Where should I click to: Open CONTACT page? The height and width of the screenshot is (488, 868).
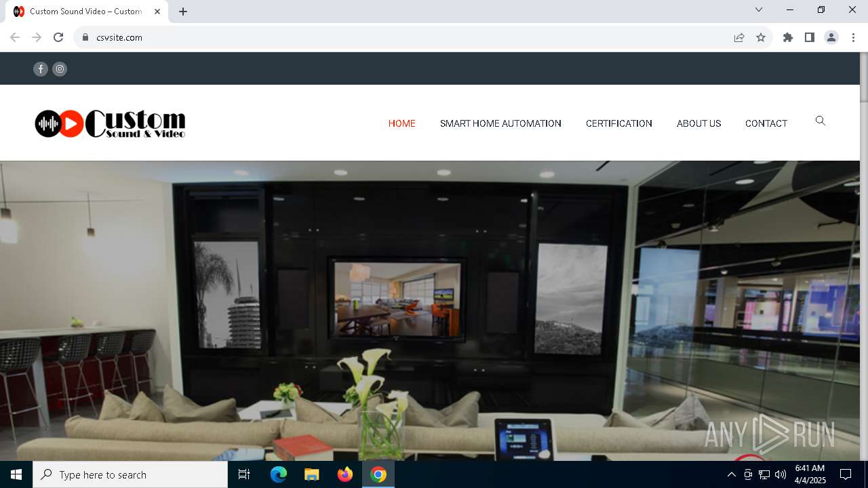point(766,123)
